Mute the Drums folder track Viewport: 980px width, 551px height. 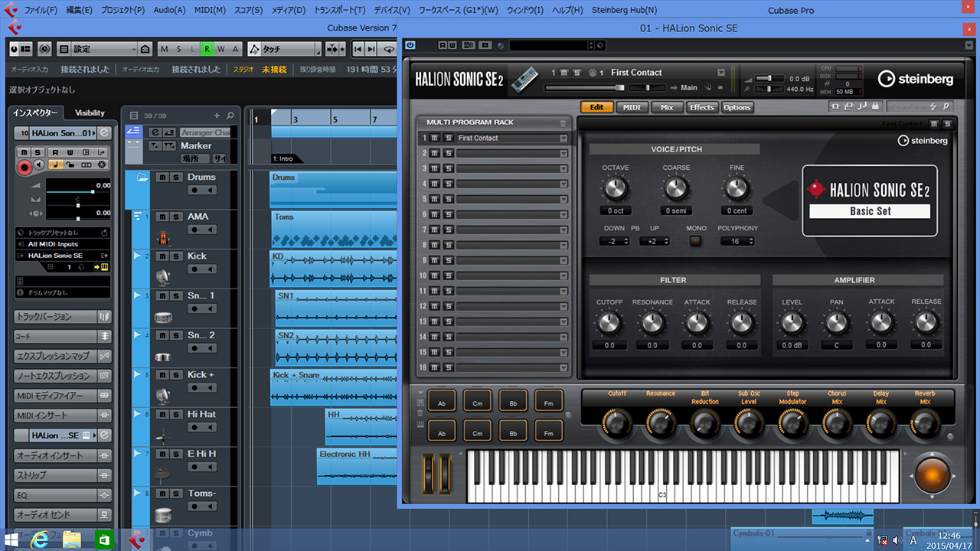click(x=162, y=178)
